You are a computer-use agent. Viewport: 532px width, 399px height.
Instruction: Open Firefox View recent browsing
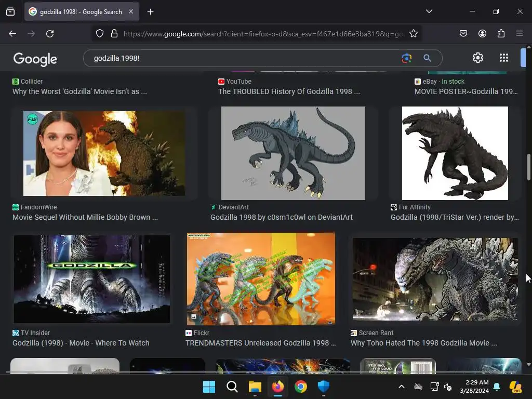10,11
